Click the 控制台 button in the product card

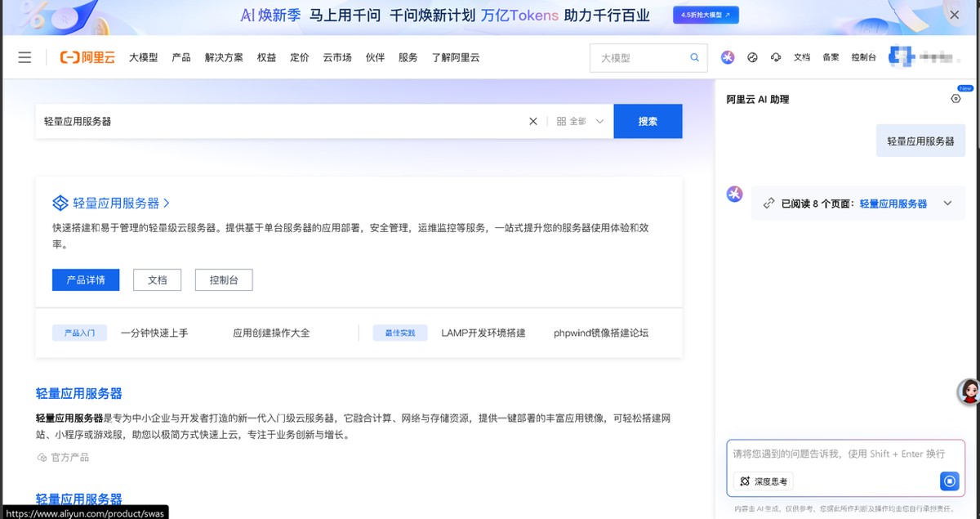224,280
